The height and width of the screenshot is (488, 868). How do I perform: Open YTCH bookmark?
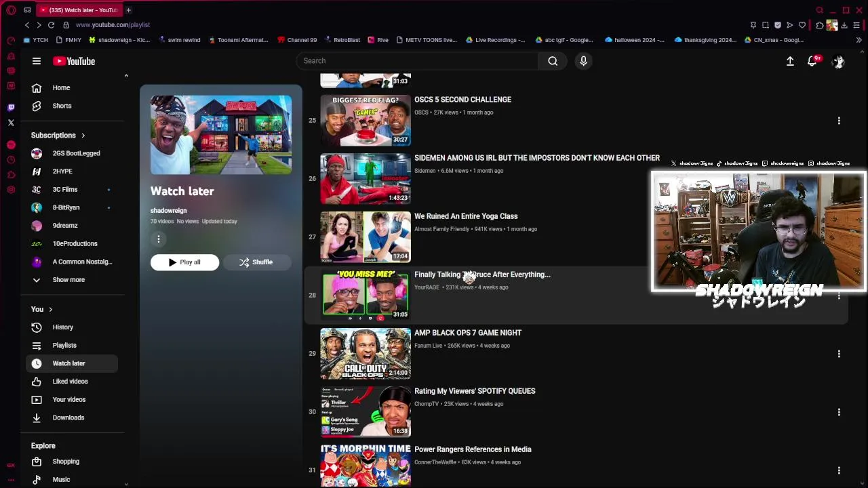pyautogui.click(x=36, y=40)
